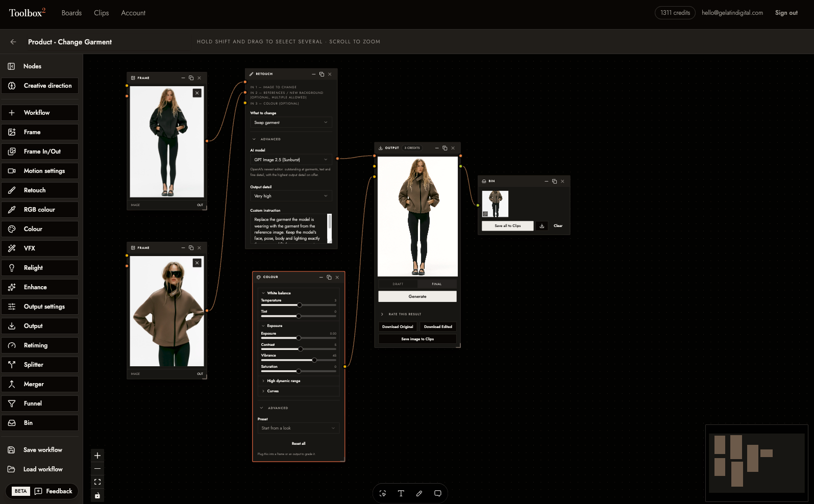Toggle the canvas lock control
The image size is (814, 504).
tap(97, 495)
